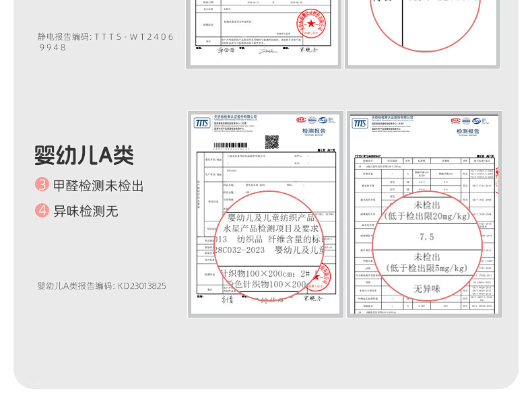Click TTTS logo on bottom-right test report
The width and height of the screenshot is (532, 420).
[x=360, y=123]
